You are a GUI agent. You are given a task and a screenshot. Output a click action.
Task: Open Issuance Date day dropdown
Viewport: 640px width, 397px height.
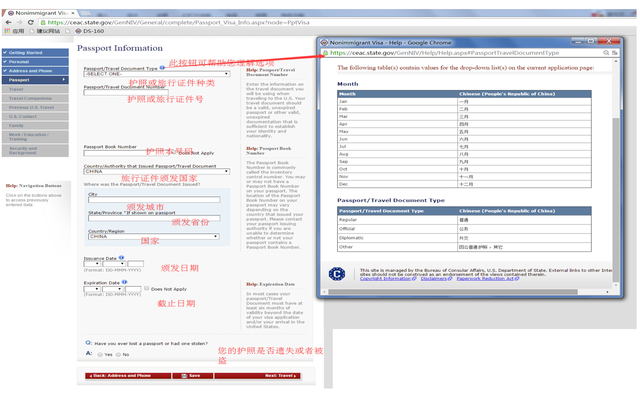[x=92, y=264]
